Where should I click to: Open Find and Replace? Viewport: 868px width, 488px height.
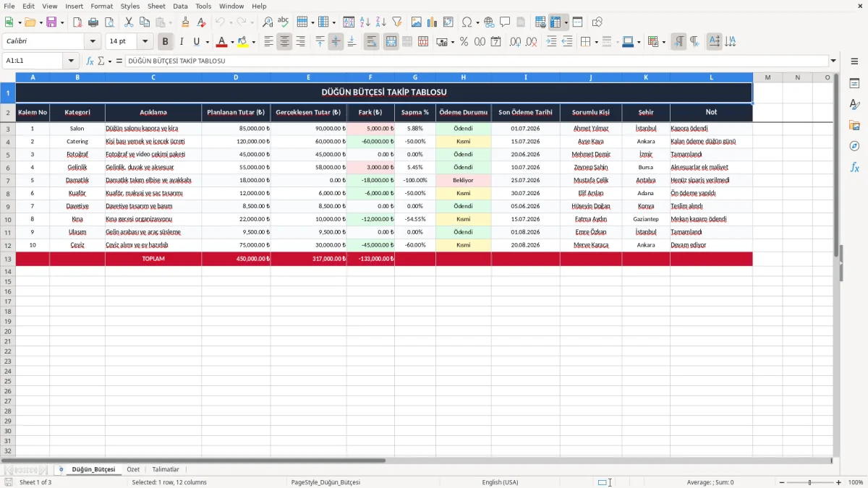(268, 22)
